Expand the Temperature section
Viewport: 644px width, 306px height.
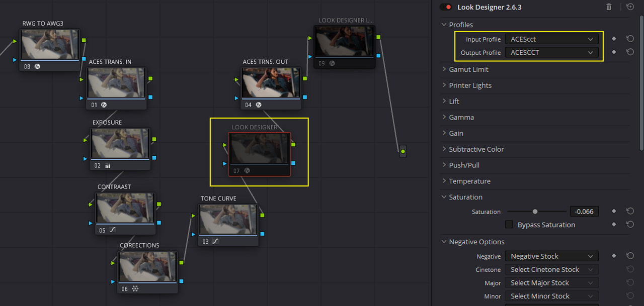coord(444,181)
